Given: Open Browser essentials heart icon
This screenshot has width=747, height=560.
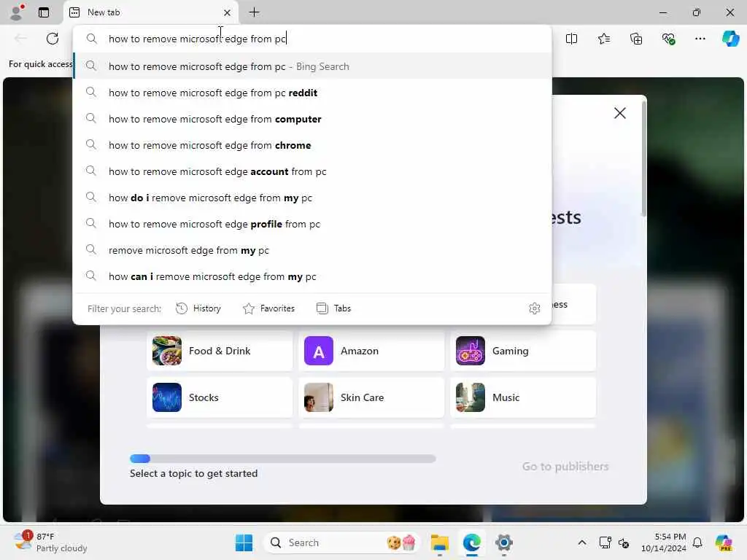Looking at the screenshot, I should click(x=668, y=39).
